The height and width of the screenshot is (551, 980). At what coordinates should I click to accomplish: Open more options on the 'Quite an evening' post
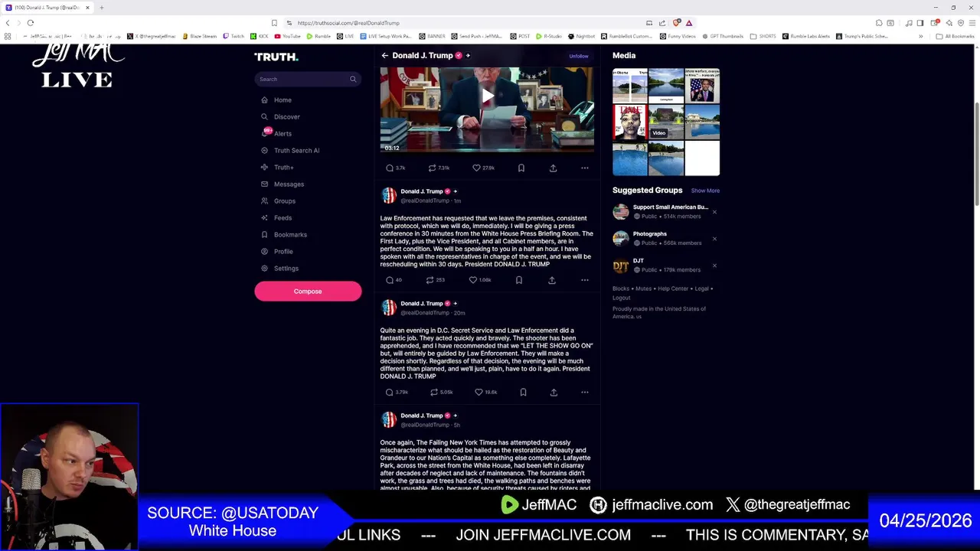pyautogui.click(x=585, y=392)
